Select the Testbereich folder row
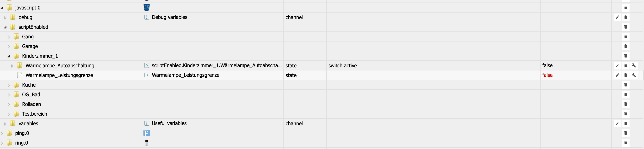Image resolution: width=644 pixels, height=149 pixels. point(35,114)
